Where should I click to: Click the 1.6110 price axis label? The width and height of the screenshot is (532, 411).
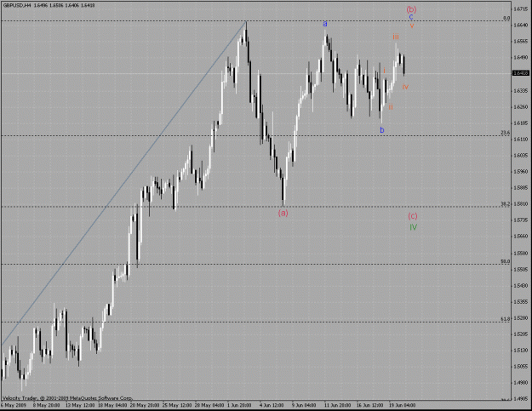tap(521, 140)
